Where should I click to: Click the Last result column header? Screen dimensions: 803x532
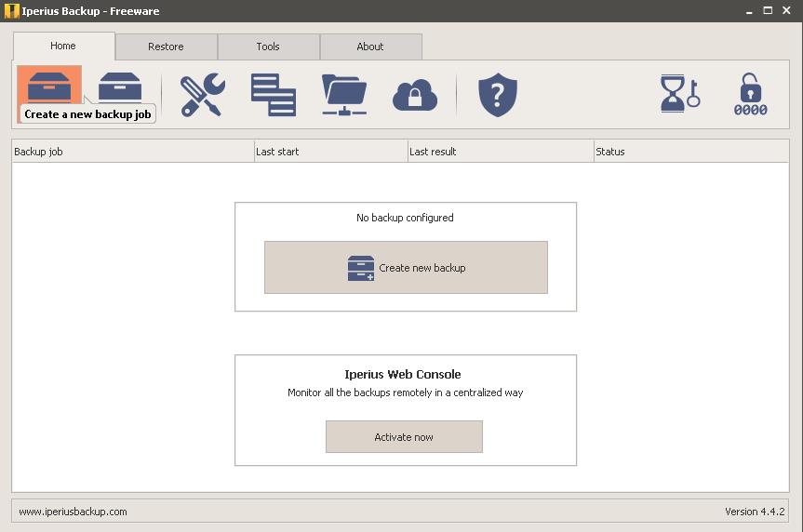click(501, 152)
